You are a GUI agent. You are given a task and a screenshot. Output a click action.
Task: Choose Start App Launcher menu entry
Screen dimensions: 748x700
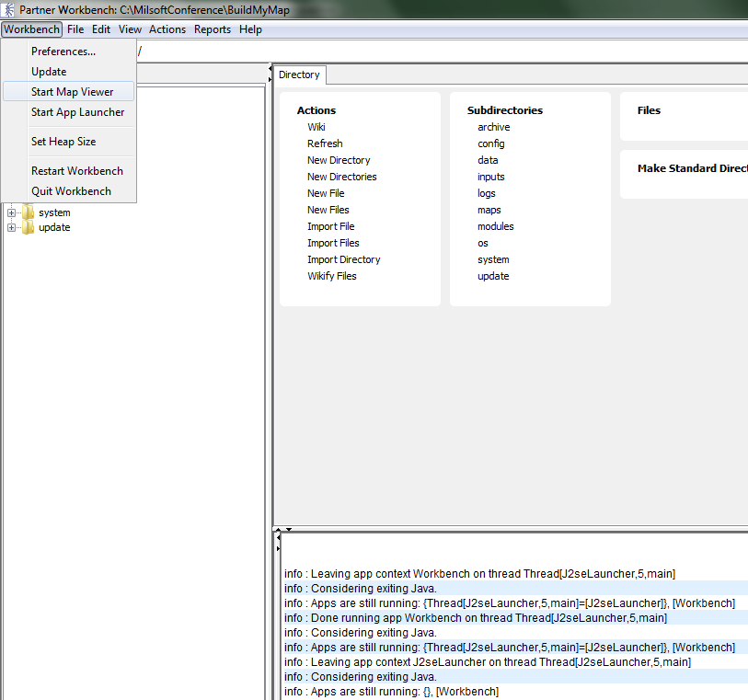(68, 112)
